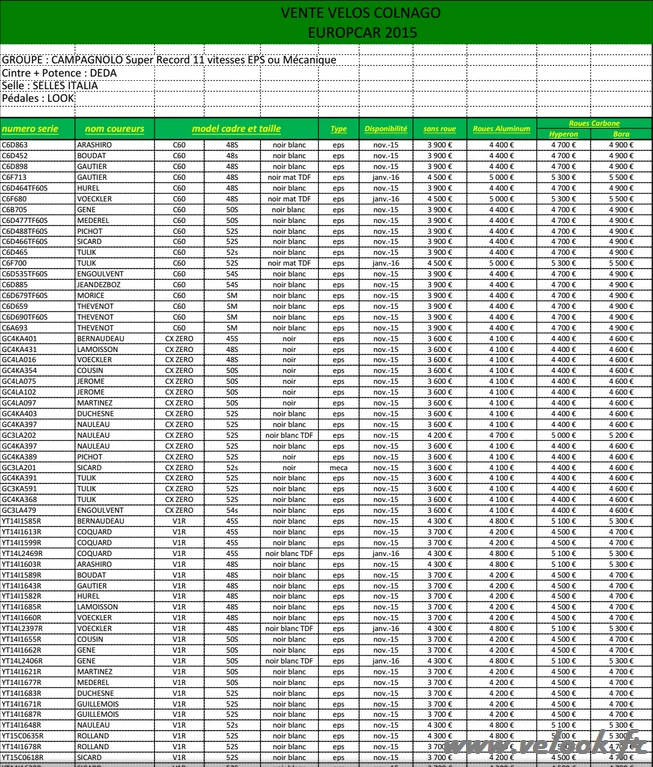The image size is (653, 767).
Task: Select serial number cell YT14I1655R
Action: pos(22,639)
